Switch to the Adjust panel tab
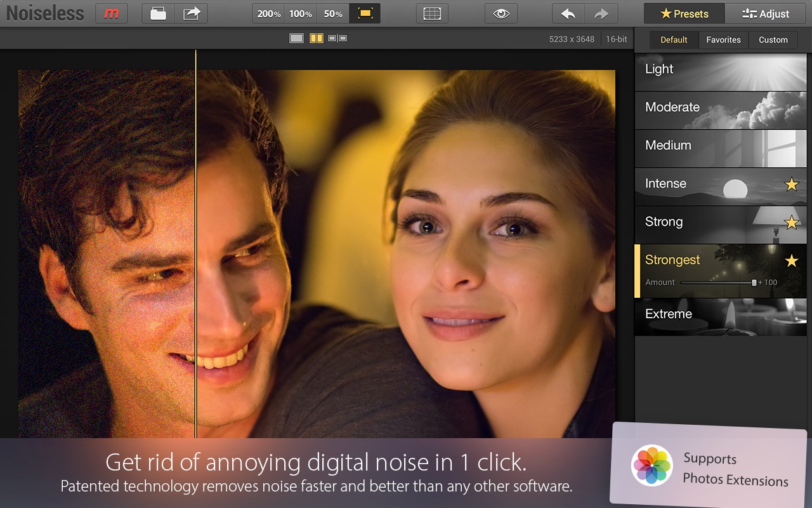 coord(766,13)
